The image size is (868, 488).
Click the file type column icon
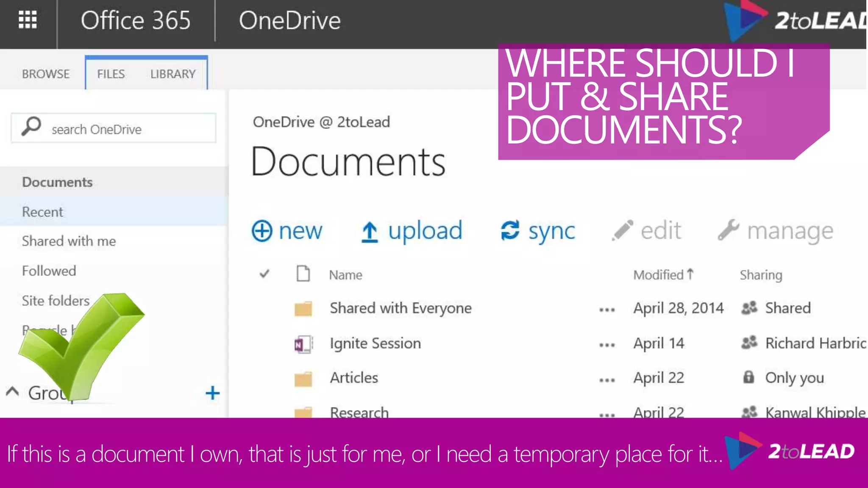(303, 274)
